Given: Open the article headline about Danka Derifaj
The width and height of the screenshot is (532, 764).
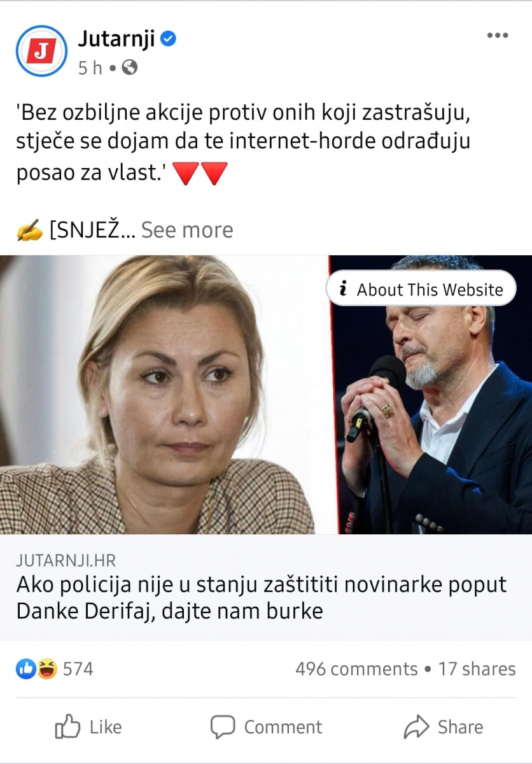Looking at the screenshot, I should pyautogui.click(x=262, y=598).
